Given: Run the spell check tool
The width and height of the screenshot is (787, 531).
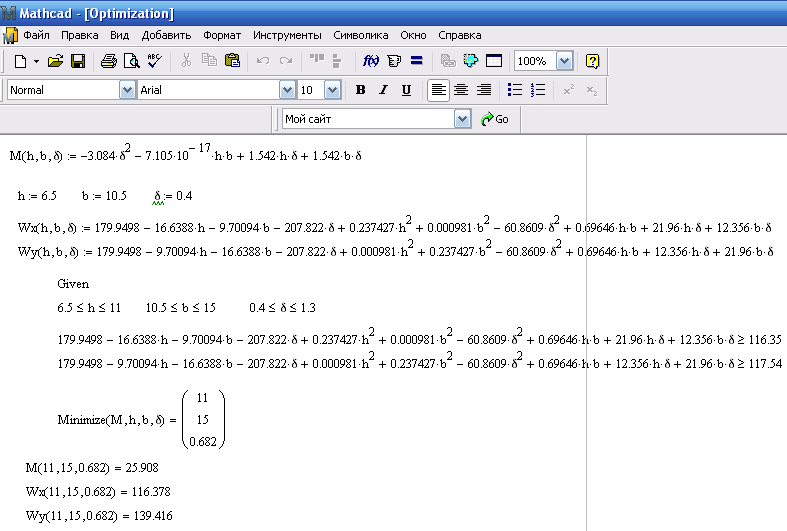Looking at the screenshot, I should (x=154, y=61).
